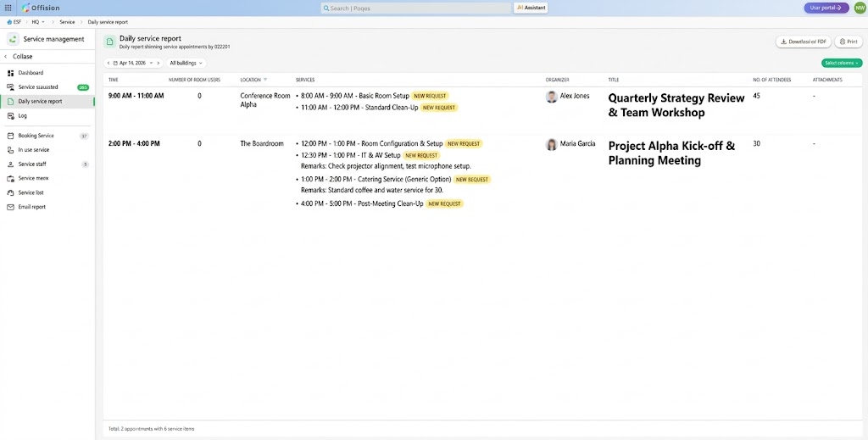Click the ESF home breadcrumb icon
Viewport: 868px width, 440px height.
10,22
